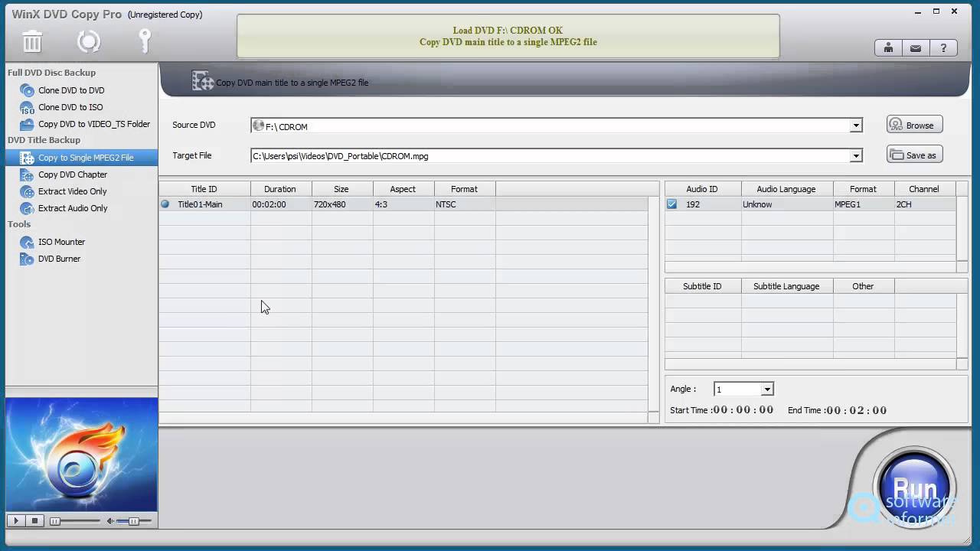The image size is (980, 551).
Task: Open the ISO Mounter tool
Action: [x=61, y=242]
